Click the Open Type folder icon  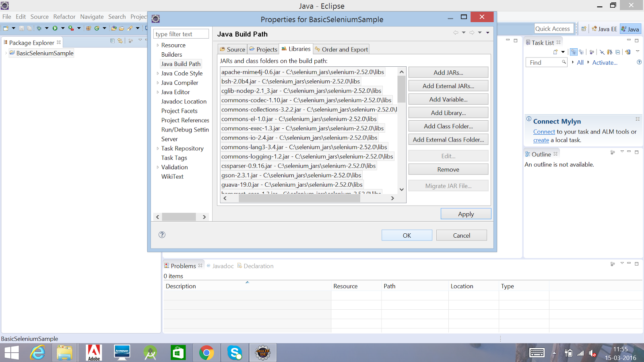point(114,28)
